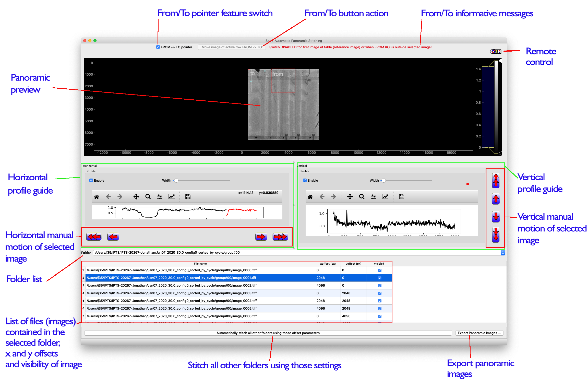Open the Folder path dropdown

pos(503,253)
